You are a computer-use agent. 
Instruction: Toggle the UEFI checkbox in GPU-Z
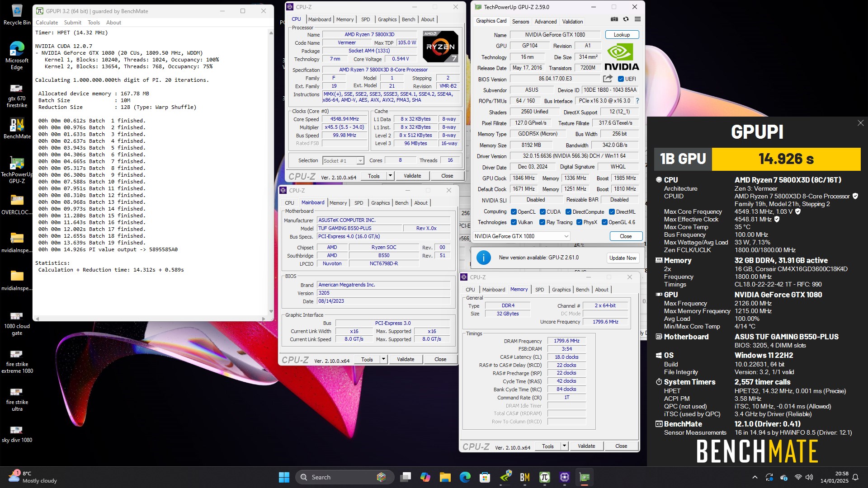pos(621,79)
